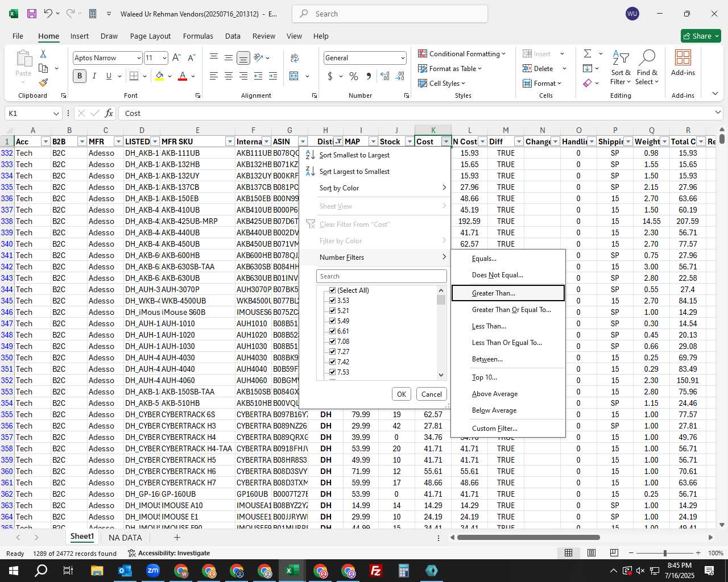
Task: Uncheck the 7.08 filter value
Action: click(x=333, y=342)
